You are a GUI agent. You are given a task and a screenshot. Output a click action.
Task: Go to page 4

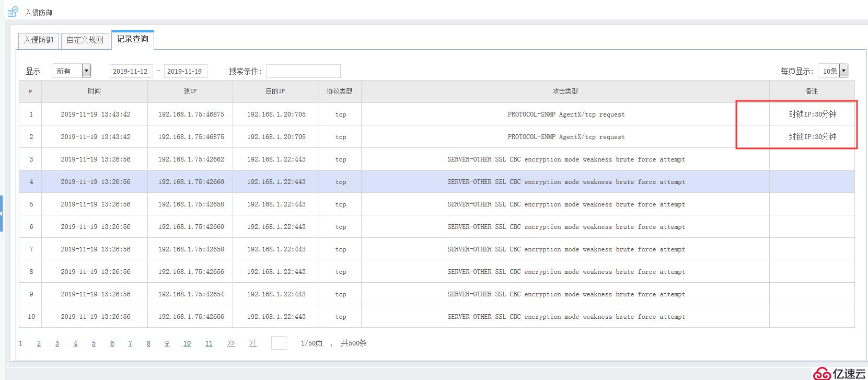click(x=75, y=343)
